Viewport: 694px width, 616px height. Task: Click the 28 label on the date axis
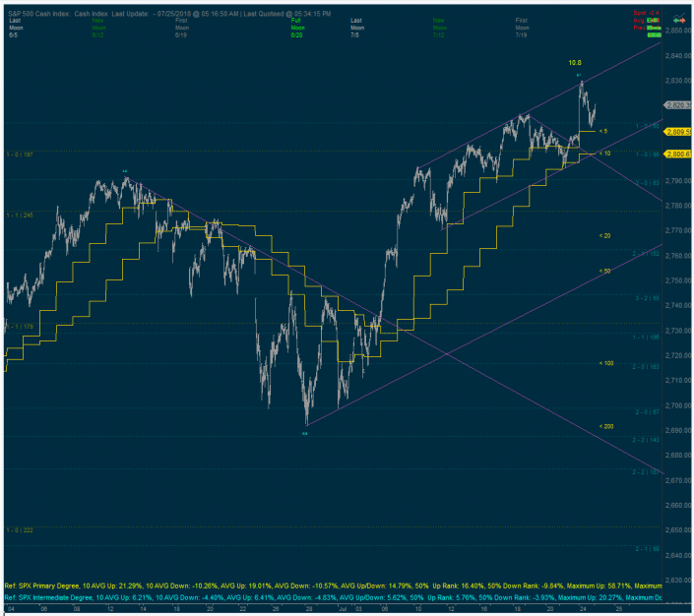(x=308, y=609)
